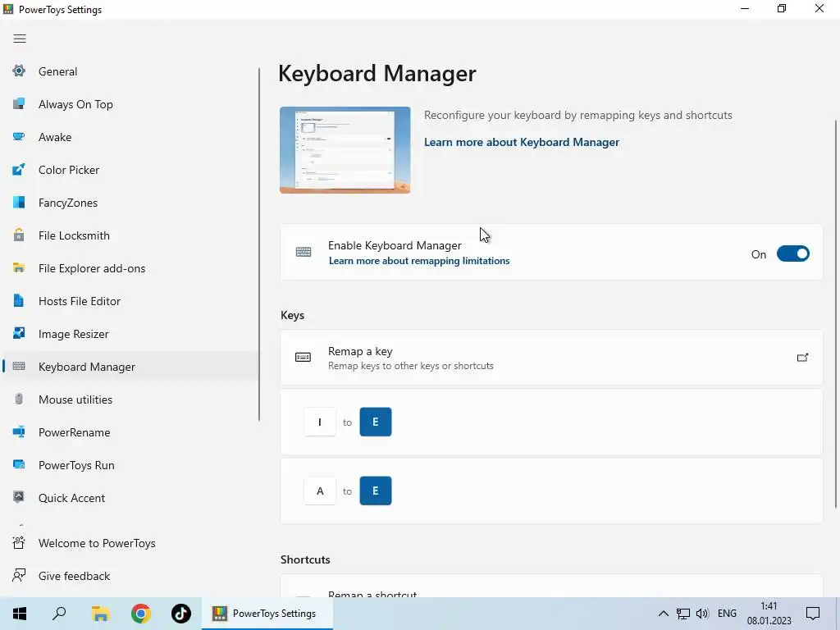The width and height of the screenshot is (840, 630).
Task: Click the File Explorer add-ons icon
Action: (x=19, y=268)
